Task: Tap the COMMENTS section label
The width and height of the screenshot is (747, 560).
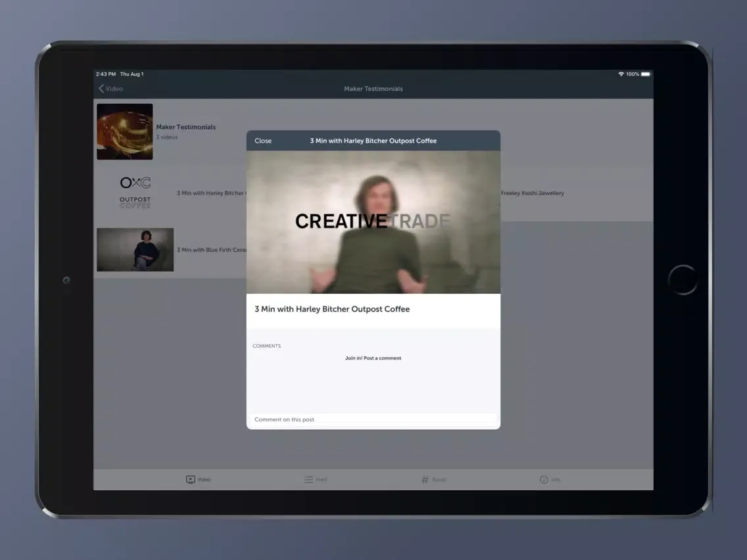Action: (267, 346)
